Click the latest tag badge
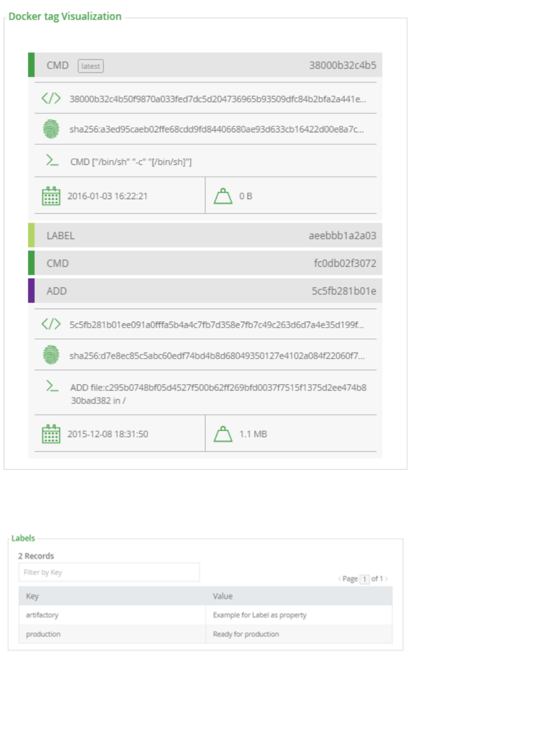Image resolution: width=560 pixels, height=755 pixels. [x=91, y=66]
